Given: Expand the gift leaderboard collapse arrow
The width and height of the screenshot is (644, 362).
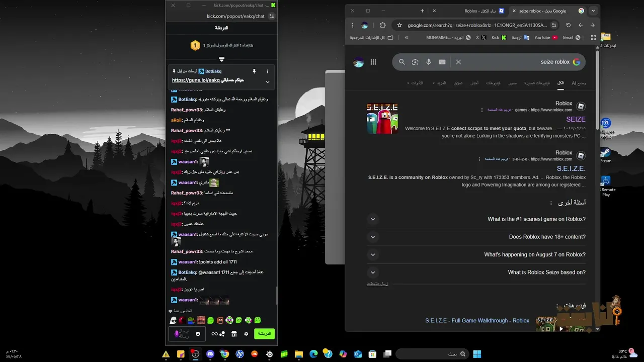Looking at the screenshot, I should pos(221,59).
